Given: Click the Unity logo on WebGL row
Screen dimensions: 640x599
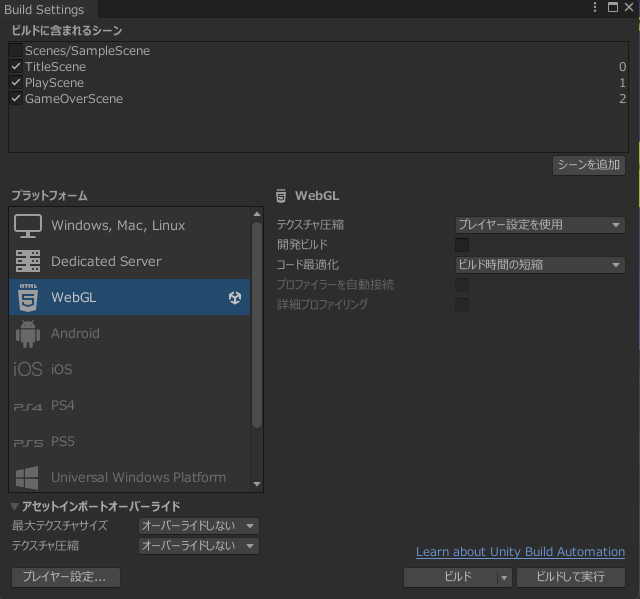Looking at the screenshot, I should coord(235,297).
